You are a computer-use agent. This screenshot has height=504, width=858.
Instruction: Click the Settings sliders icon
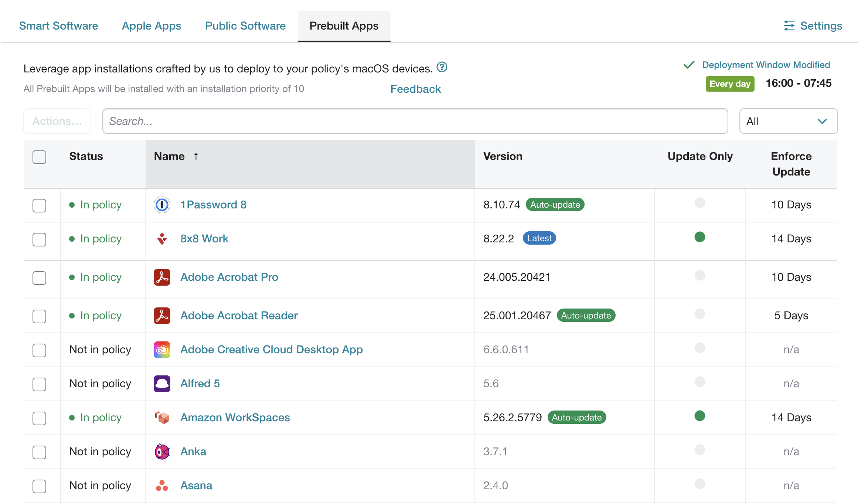click(789, 25)
